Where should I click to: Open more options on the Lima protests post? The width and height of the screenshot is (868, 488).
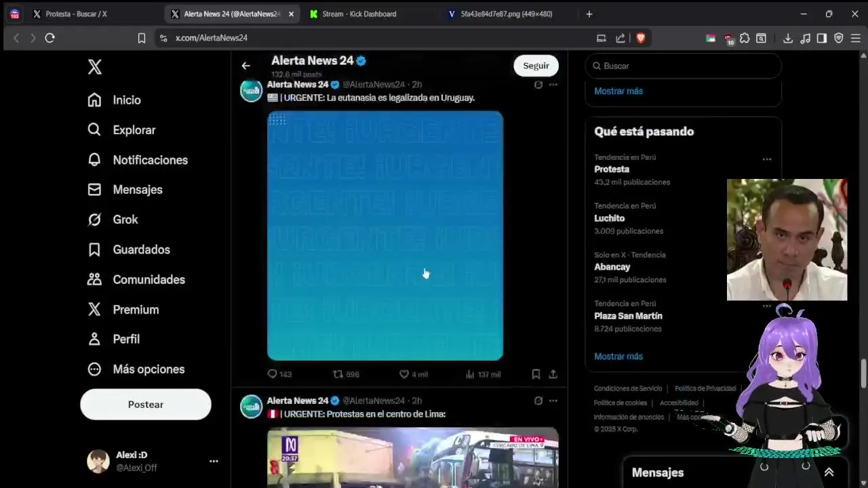click(553, 401)
